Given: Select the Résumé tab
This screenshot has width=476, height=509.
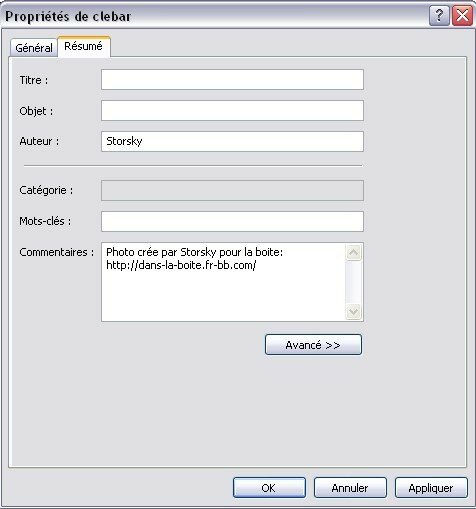Looking at the screenshot, I should [84, 46].
